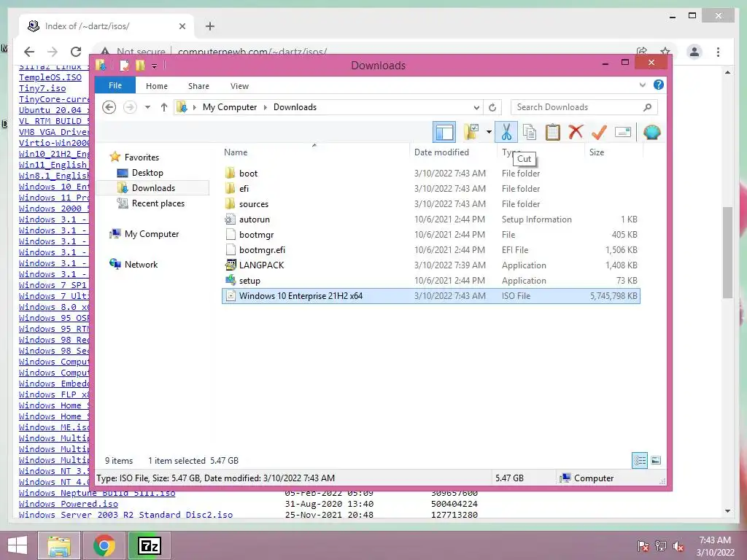Expand the My Computer breadcrumb arrow
Viewport: 747px width, 560px height.
[266, 107]
